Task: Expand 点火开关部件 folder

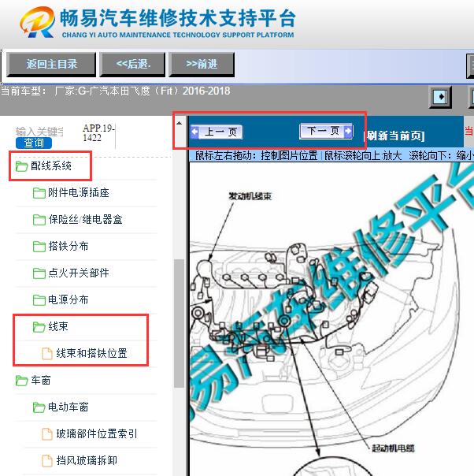Action: click(78, 273)
